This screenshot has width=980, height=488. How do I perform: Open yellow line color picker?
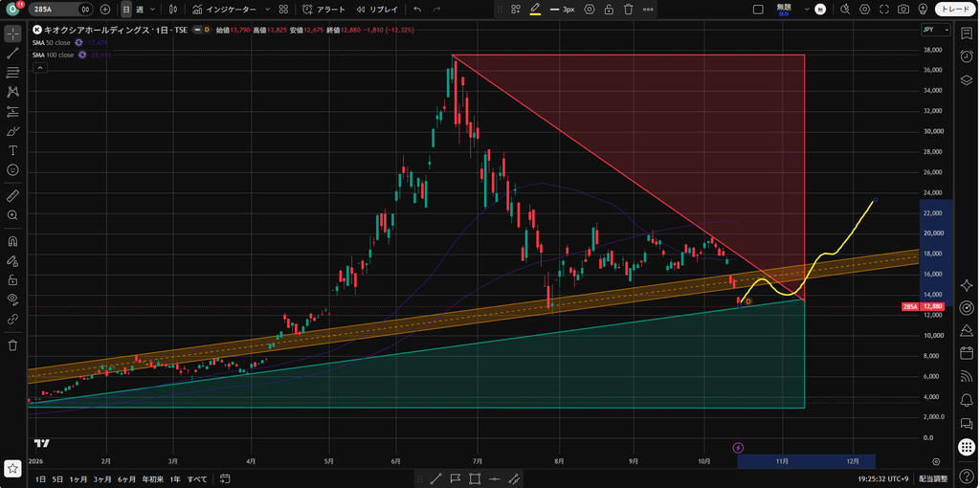535,10
